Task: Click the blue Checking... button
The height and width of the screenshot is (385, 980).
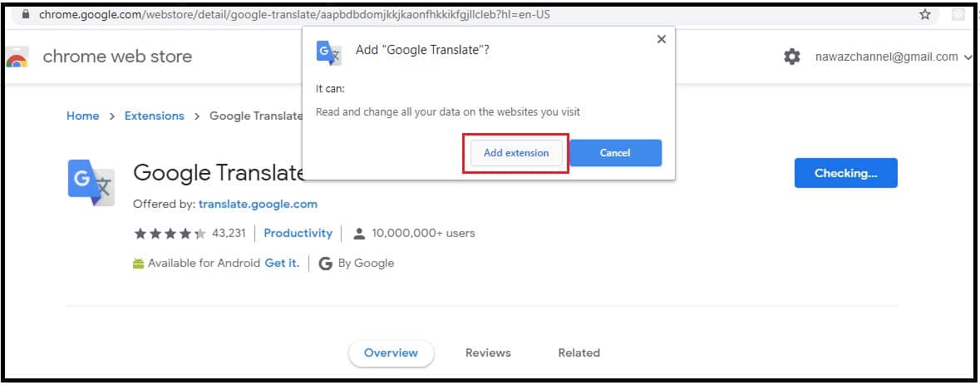Action: [845, 173]
